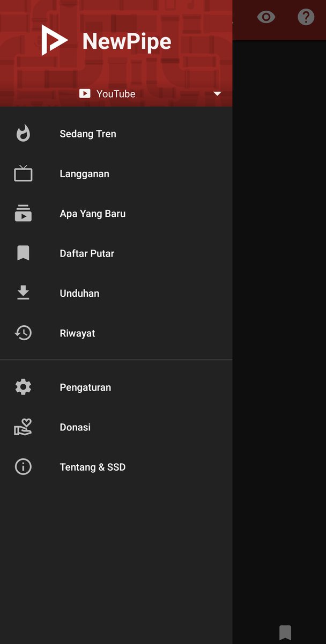Click the YouTube service label
Screen dimensions: 326x644
[x=116, y=94]
